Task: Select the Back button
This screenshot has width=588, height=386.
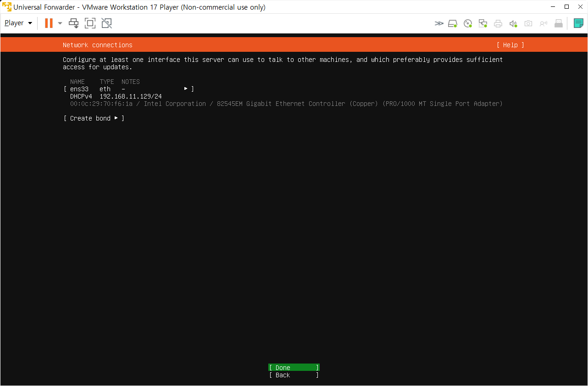Action: point(294,375)
